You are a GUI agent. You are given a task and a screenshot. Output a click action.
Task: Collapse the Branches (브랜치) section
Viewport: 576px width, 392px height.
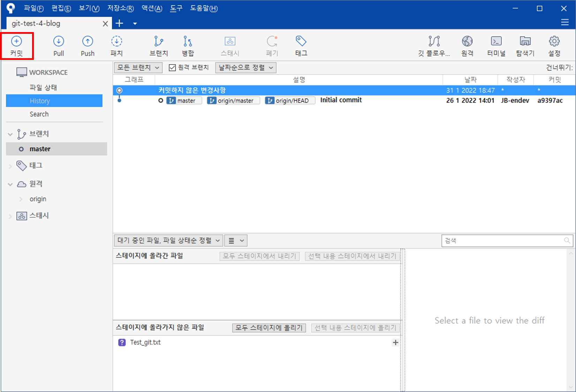click(10, 134)
